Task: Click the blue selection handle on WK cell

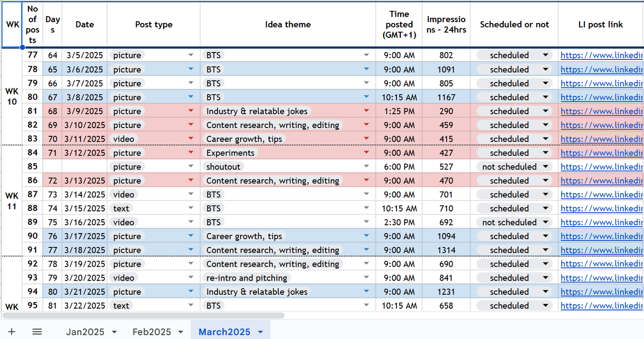Action: click(22, 47)
